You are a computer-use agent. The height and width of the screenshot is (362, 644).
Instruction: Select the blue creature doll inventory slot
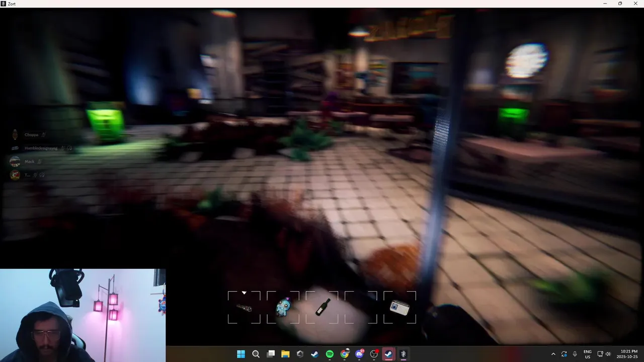283,308
